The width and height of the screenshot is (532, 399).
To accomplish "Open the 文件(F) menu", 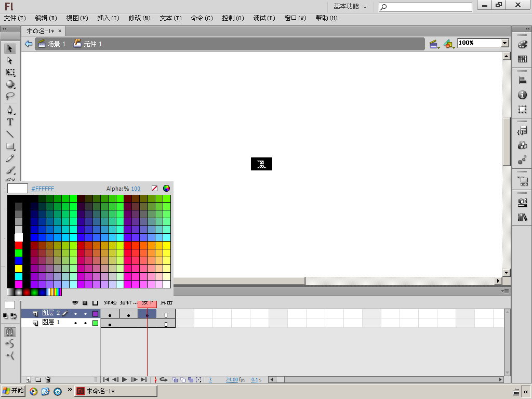I will pyautogui.click(x=15, y=18).
